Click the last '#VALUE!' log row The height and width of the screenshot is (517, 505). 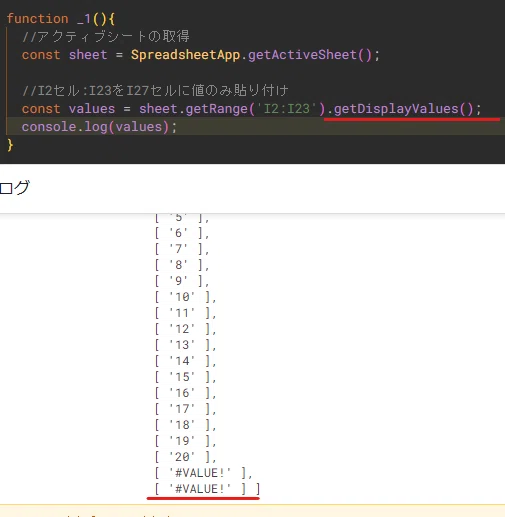point(207,489)
